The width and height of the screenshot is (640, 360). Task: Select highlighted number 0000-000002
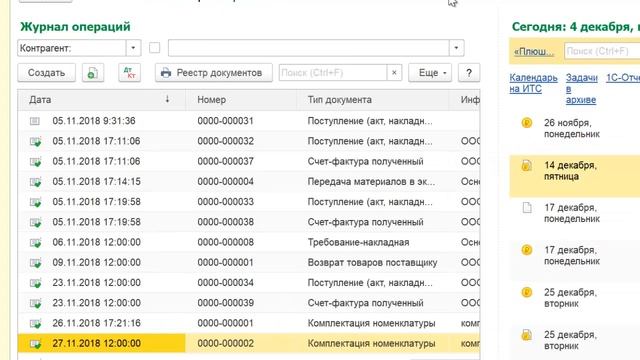tap(225, 343)
